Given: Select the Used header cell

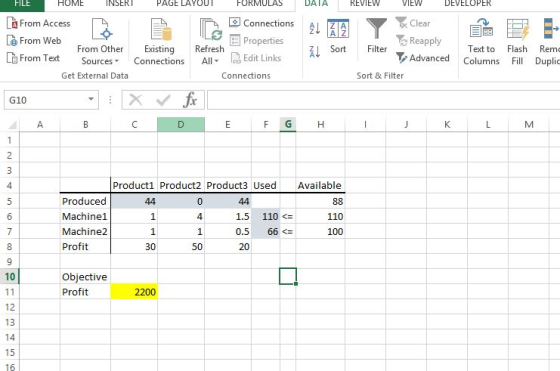Looking at the screenshot, I should (265, 185).
